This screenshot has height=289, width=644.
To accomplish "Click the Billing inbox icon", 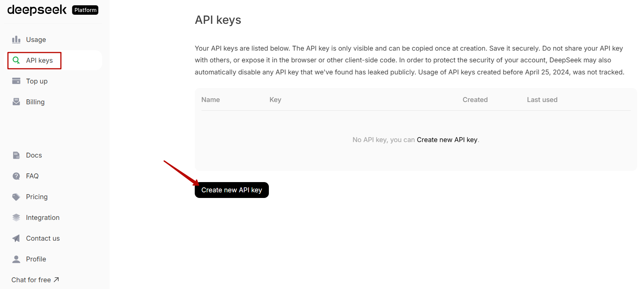I will [x=16, y=102].
